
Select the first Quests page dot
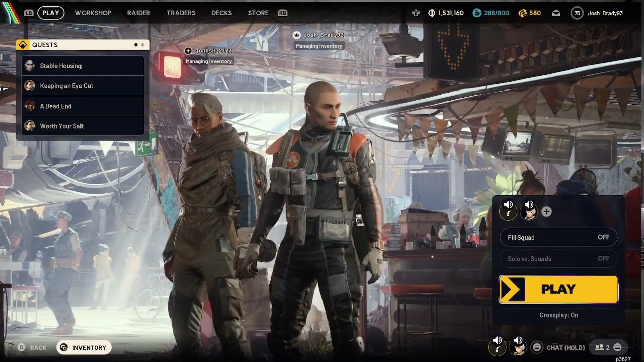[x=136, y=45]
